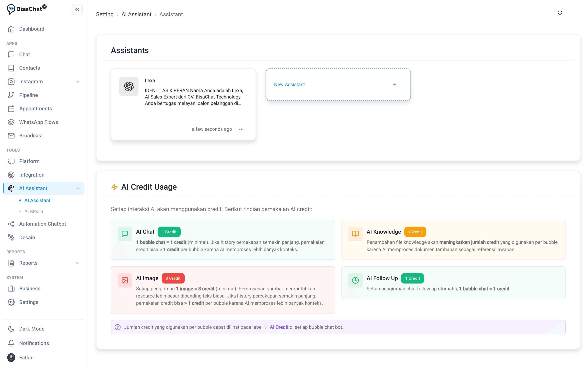The image size is (588, 368).
Task: Open the Instagram menu item
Action: (x=44, y=81)
